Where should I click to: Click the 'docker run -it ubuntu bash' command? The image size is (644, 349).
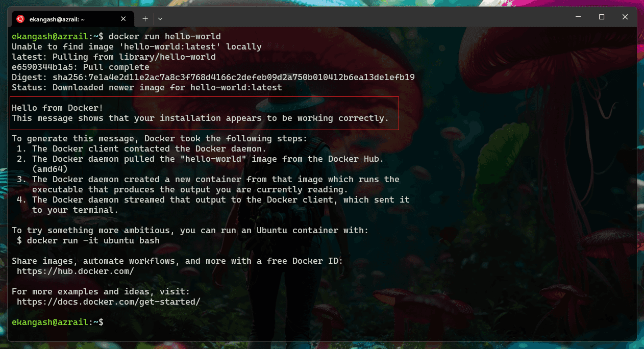(93, 241)
